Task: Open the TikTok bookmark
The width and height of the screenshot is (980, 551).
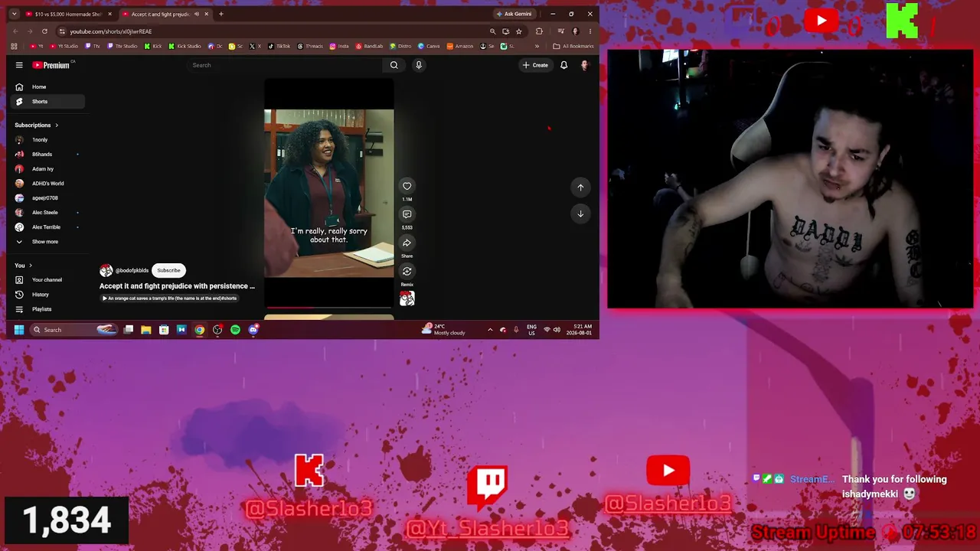Action: pos(279,46)
